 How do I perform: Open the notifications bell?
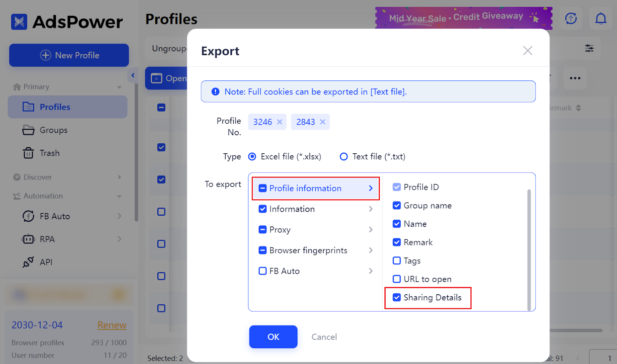pos(601,18)
